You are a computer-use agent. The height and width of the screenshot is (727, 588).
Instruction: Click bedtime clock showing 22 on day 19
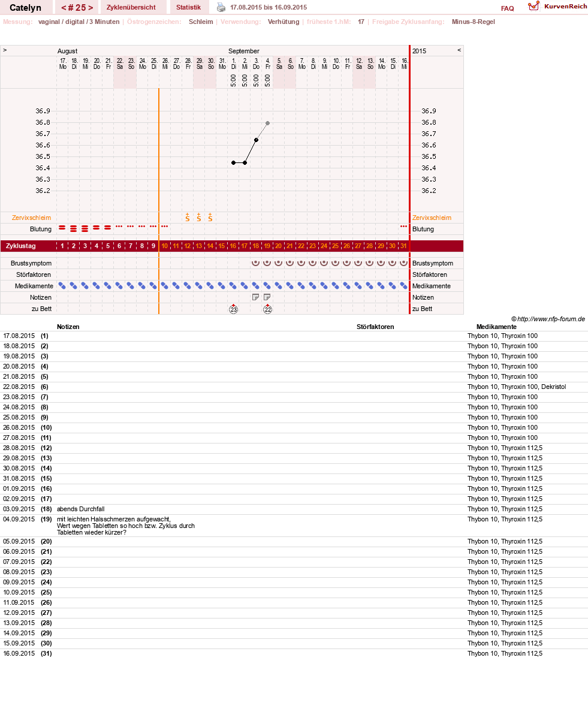click(x=267, y=309)
